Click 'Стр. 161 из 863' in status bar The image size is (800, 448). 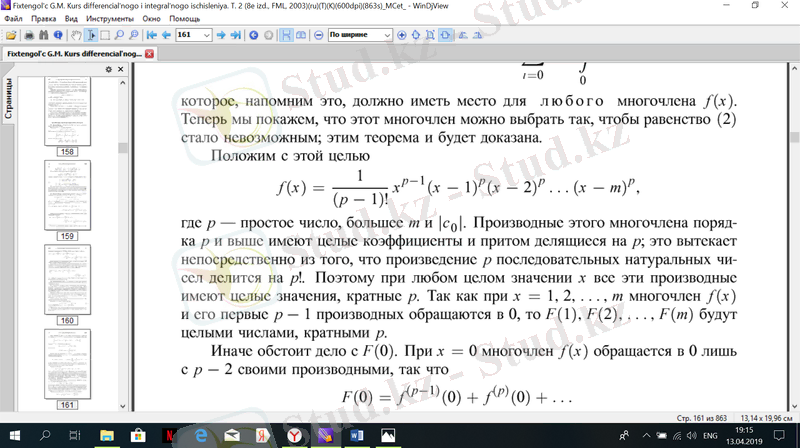pyautogui.click(x=702, y=418)
